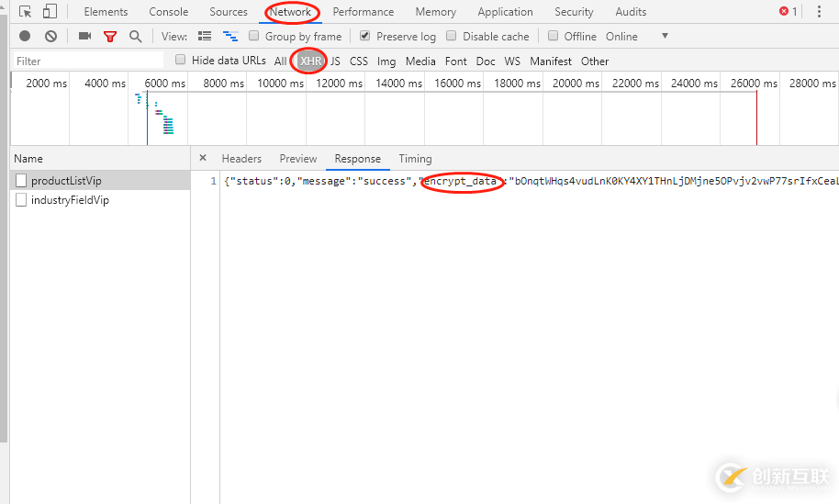Filter requests by Font type
Screen dimensions: 839x504
coord(456,61)
